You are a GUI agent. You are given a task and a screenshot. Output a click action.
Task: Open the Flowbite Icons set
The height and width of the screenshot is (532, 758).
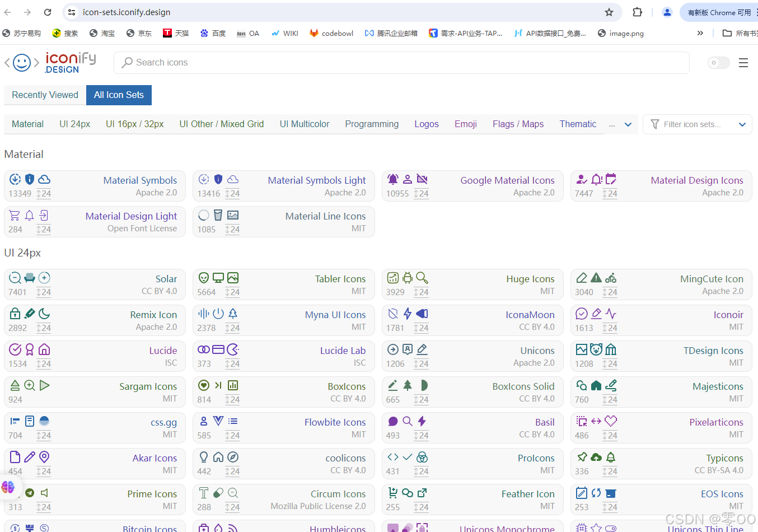click(284, 428)
